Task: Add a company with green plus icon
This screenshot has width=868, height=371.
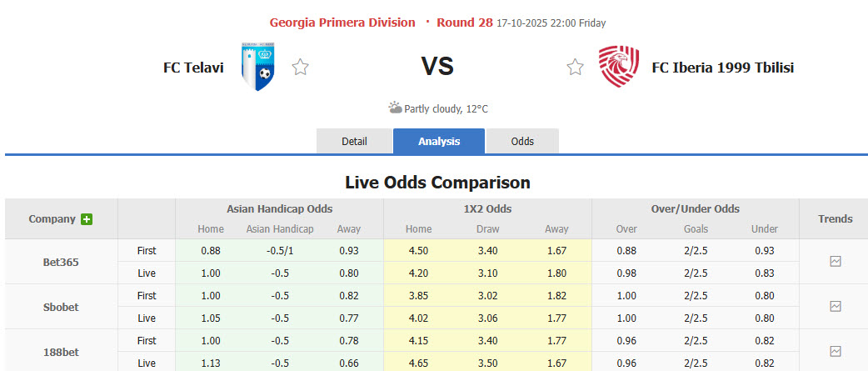Action: coord(87,219)
